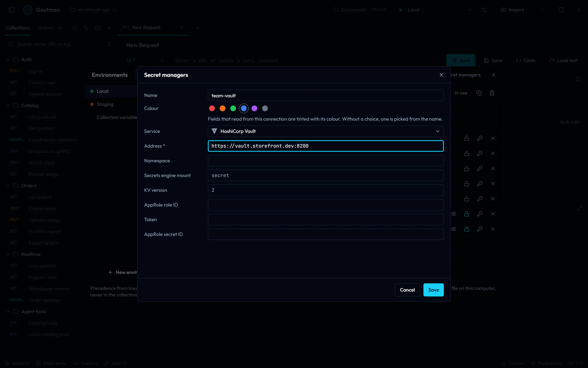Collapse the Orders folder
Image resolution: width=588 pixels, height=368 pixels.
[x=8, y=185]
